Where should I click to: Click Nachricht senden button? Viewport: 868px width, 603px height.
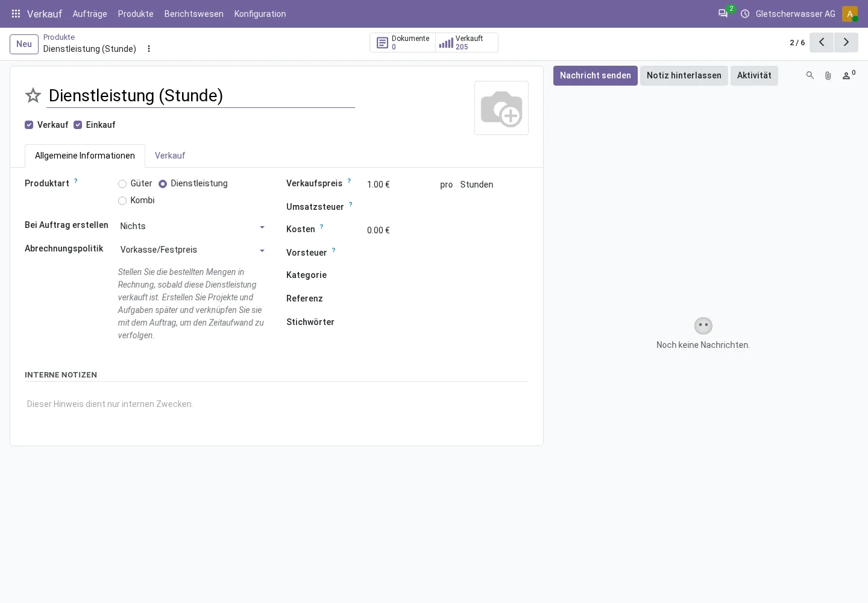tap(596, 75)
